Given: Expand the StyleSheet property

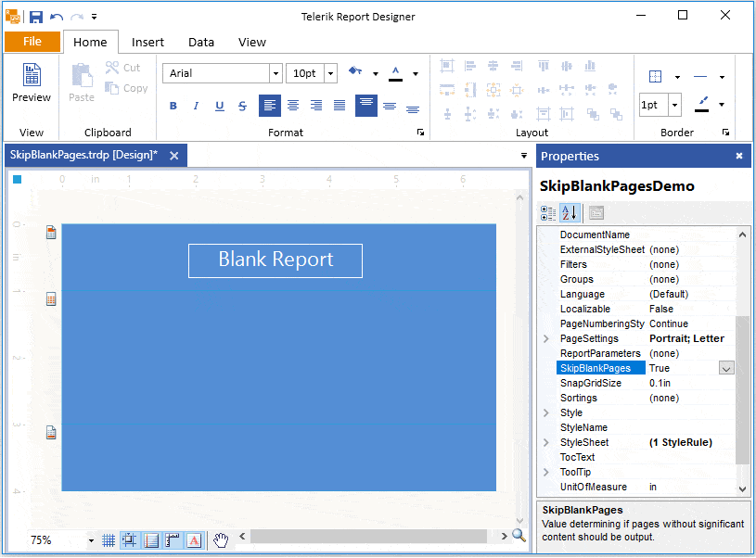Looking at the screenshot, I should pyautogui.click(x=546, y=443).
